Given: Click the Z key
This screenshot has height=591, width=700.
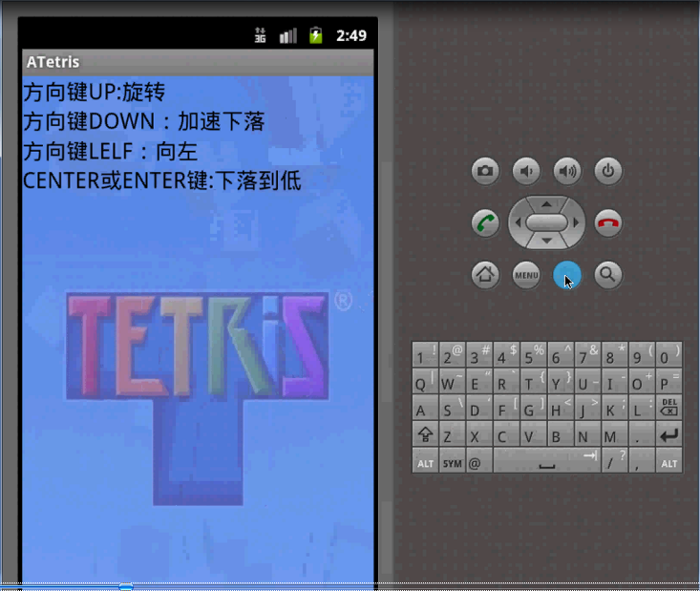Looking at the screenshot, I should tap(453, 433).
